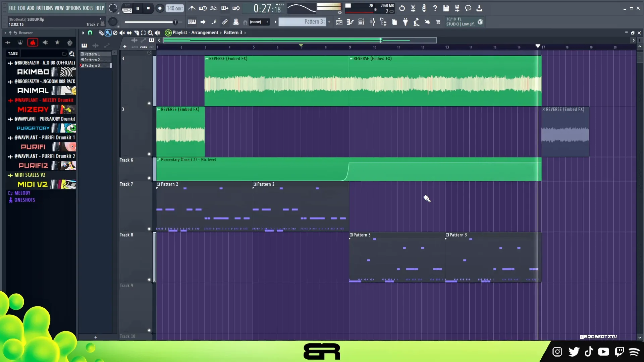Expand the playlist options menu arrow
The height and width of the screenshot is (362, 644).
point(83,33)
